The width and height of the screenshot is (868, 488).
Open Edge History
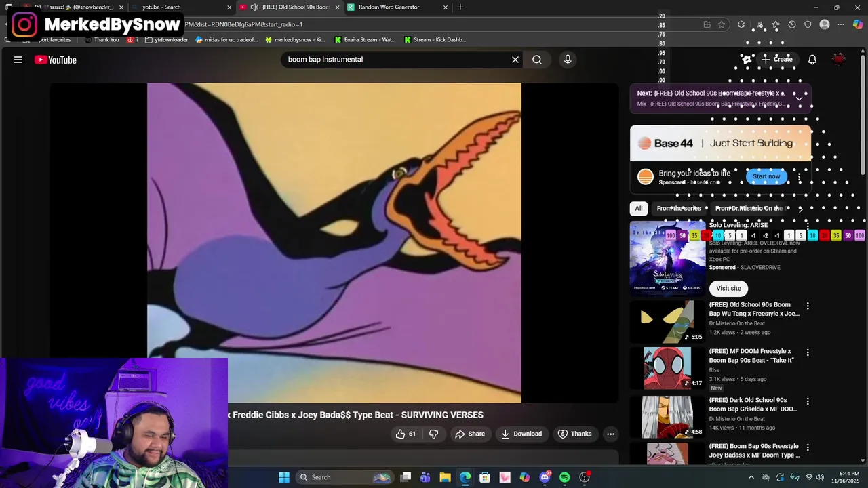[792, 24]
